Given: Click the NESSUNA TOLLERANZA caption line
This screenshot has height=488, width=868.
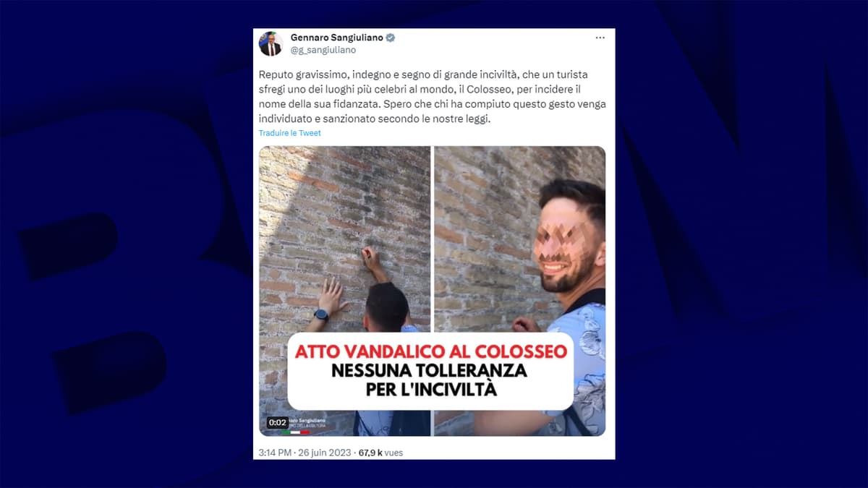Looking at the screenshot, I should click(430, 373).
